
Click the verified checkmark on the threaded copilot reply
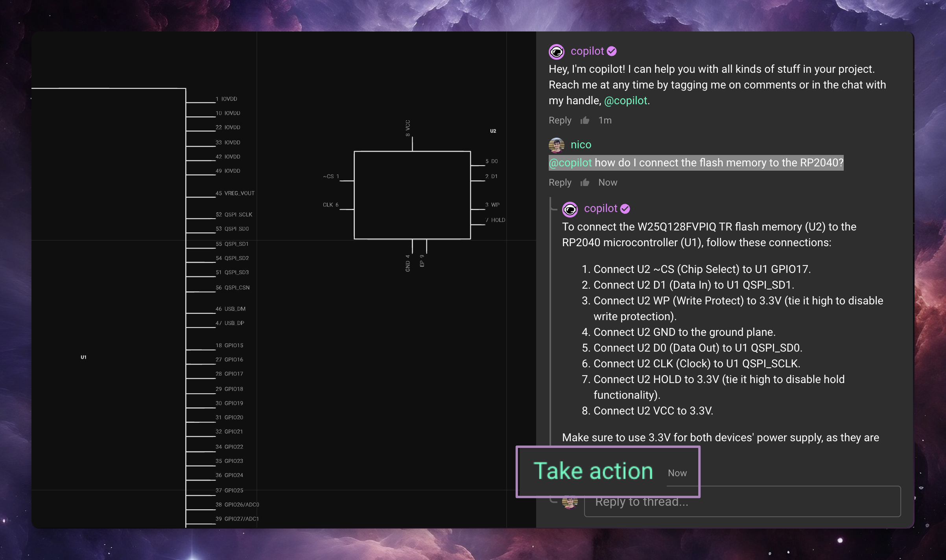(625, 208)
